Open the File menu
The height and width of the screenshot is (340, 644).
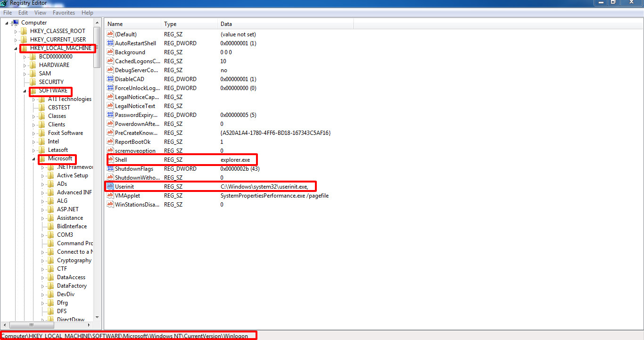coord(8,13)
